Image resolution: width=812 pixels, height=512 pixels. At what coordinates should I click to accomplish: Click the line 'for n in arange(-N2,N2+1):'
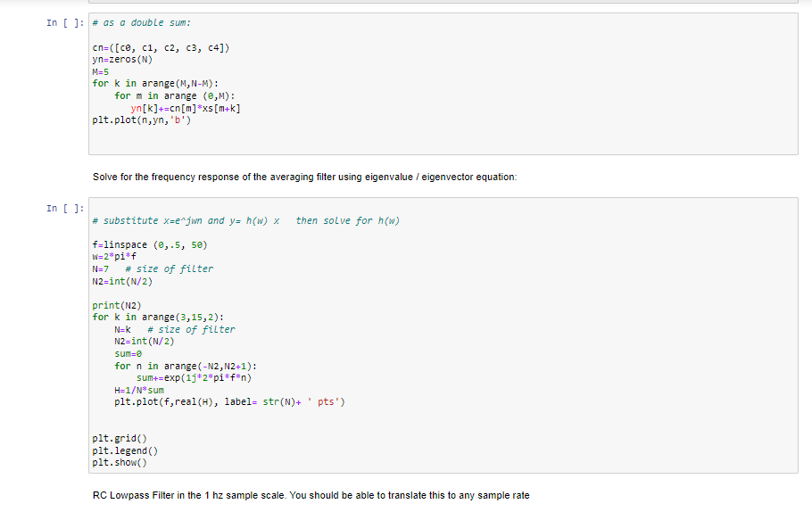[x=186, y=366]
